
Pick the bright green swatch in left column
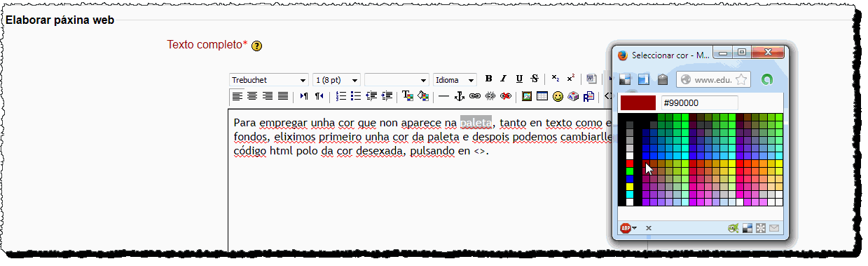629,171
